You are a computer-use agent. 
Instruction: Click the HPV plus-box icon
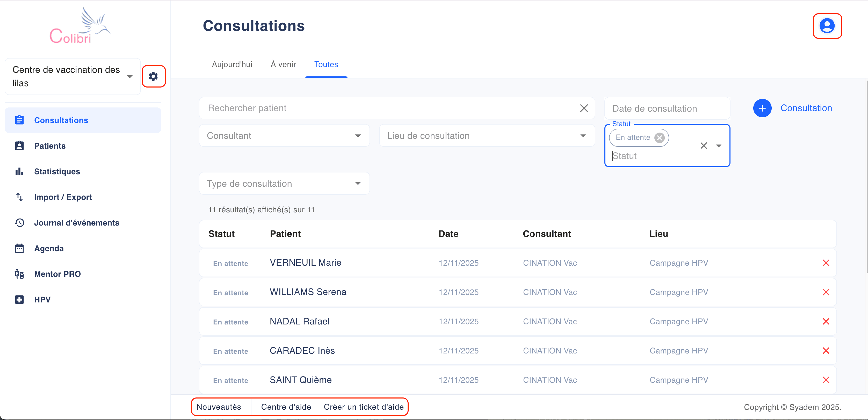click(19, 299)
